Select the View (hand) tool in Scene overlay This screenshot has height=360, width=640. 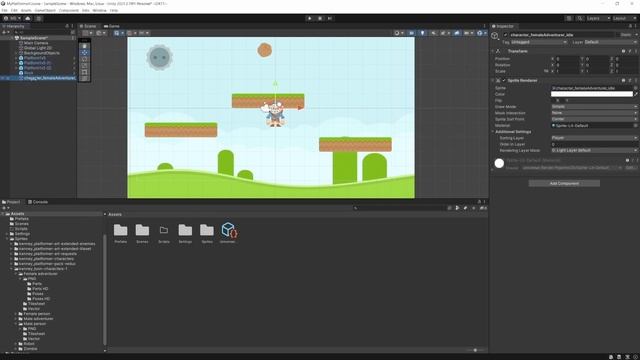click(x=84, y=46)
